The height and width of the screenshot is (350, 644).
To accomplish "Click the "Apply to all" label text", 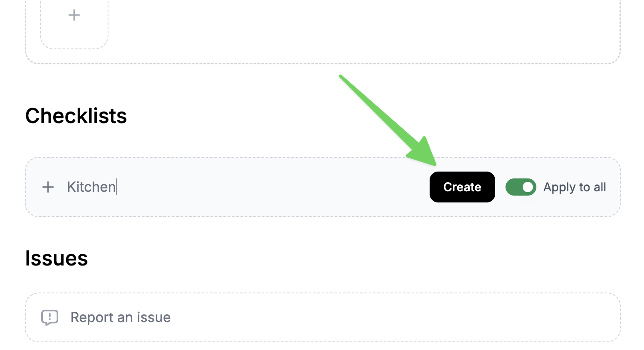I will (x=575, y=187).
